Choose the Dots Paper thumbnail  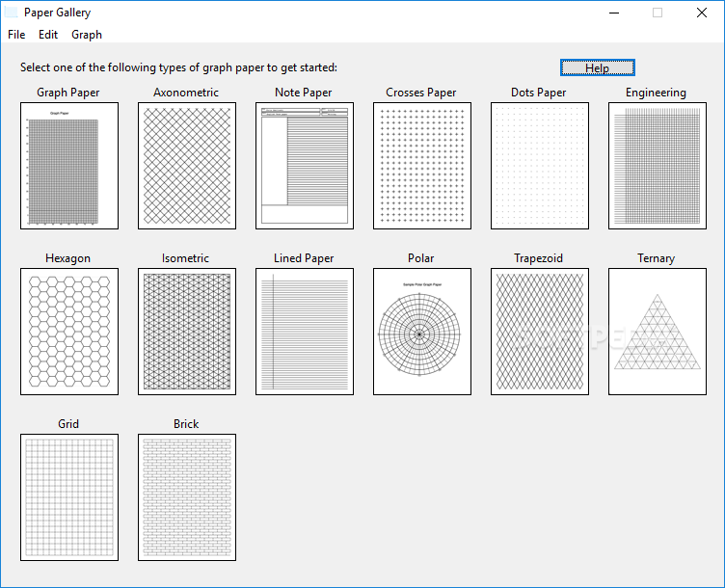pos(540,166)
